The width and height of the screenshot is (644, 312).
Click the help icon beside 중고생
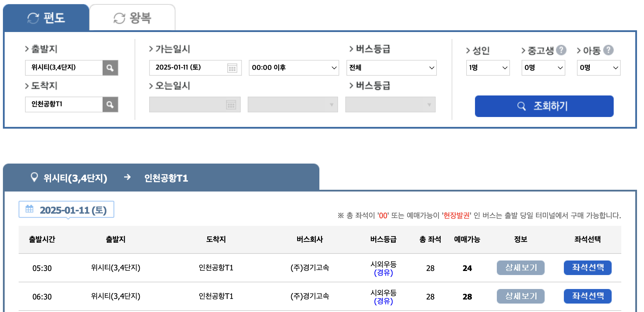[561, 50]
